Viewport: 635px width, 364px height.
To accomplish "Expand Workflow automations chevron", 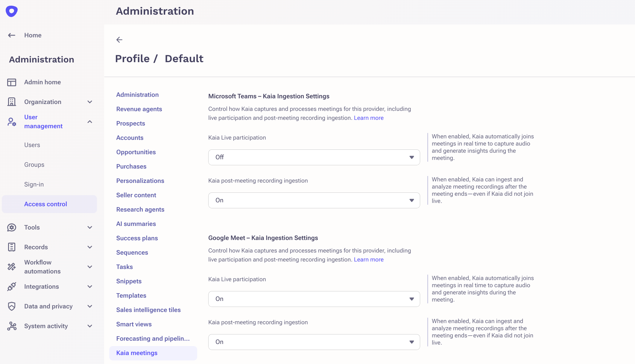I will pos(90,267).
